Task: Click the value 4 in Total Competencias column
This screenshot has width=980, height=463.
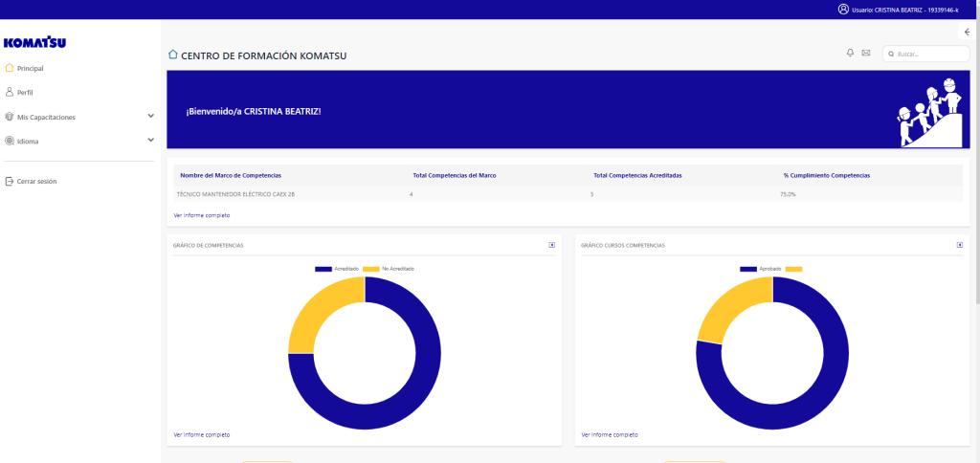Action: point(411,194)
